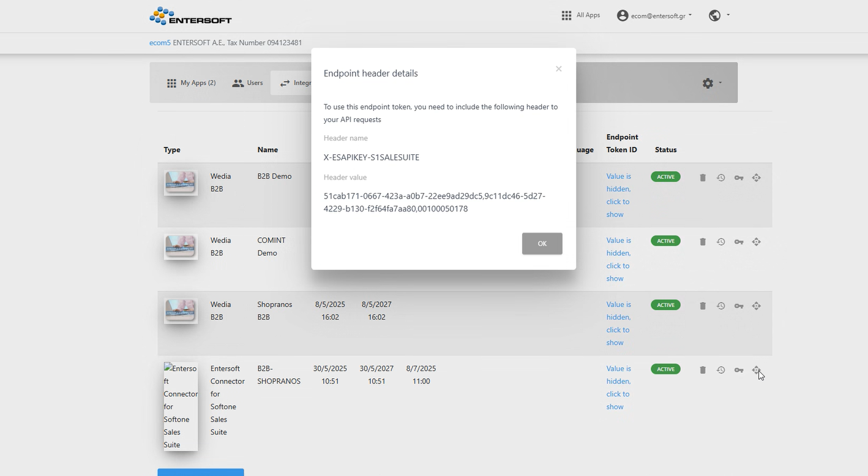Open history for the COMINT Demo row
868x476 pixels.
pyautogui.click(x=720, y=242)
